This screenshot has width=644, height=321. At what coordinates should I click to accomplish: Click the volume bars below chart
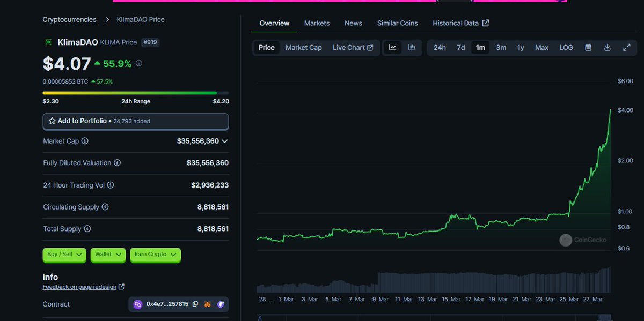coord(434,280)
